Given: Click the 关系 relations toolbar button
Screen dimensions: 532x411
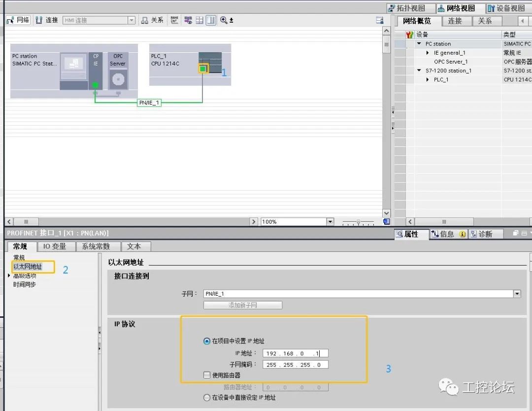Looking at the screenshot, I should (x=152, y=20).
